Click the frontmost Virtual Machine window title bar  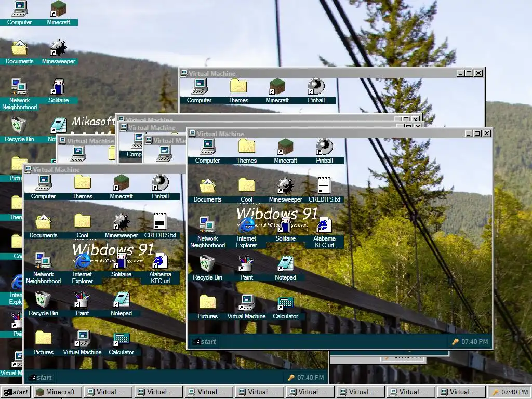341,134
